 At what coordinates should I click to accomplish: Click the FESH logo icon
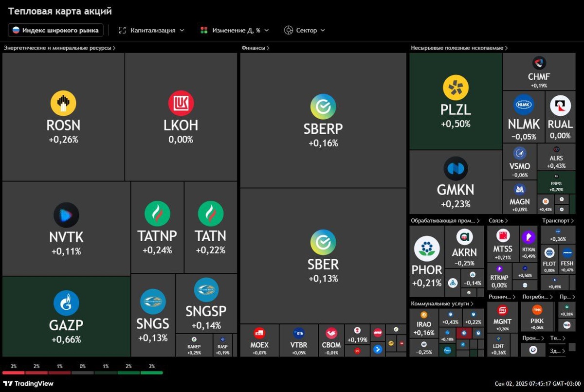point(567,253)
